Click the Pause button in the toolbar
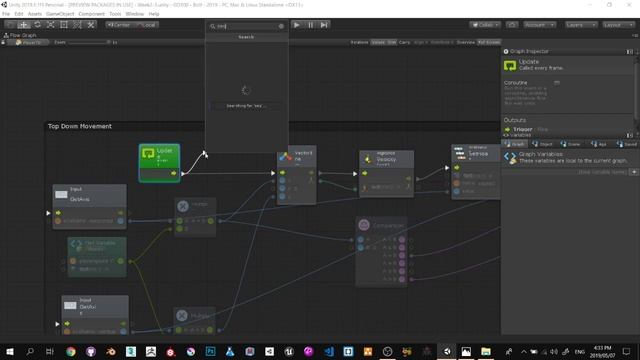The width and height of the screenshot is (640, 360). pyautogui.click(x=311, y=25)
